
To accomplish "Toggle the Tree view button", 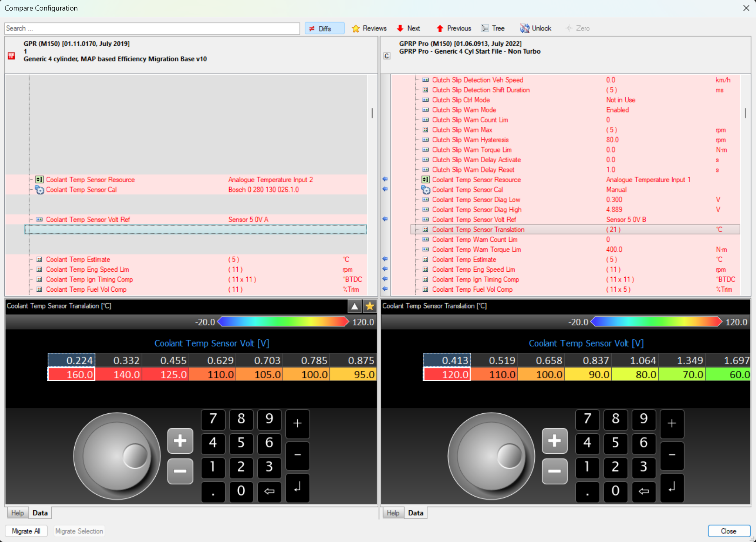I will click(x=493, y=29).
